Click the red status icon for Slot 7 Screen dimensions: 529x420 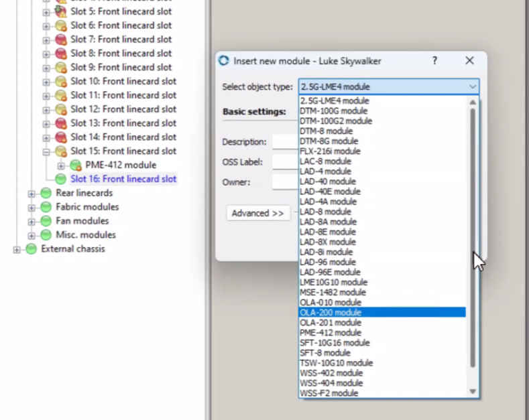(61, 40)
